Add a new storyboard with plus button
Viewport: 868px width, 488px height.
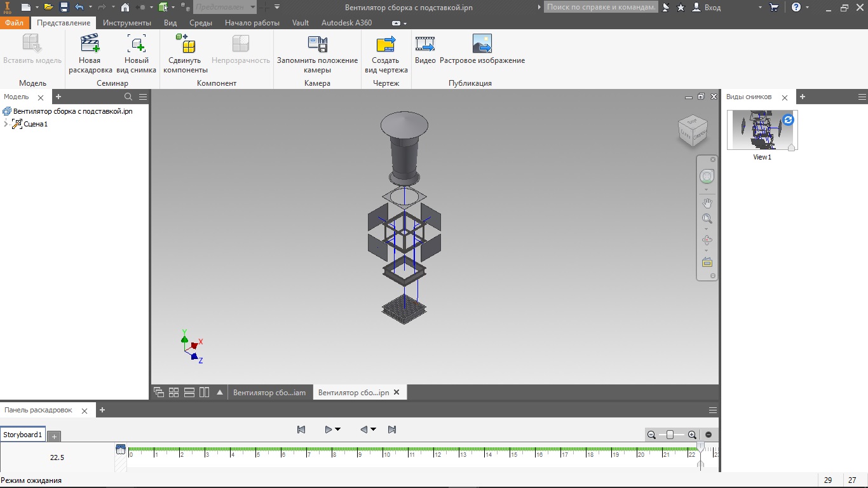pos(54,437)
